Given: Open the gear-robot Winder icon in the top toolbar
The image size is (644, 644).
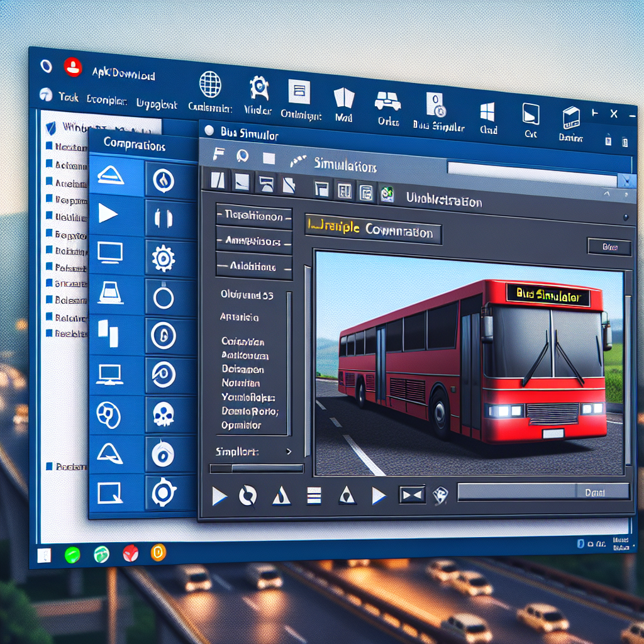Looking at the screenshot, I should [259, 88].
